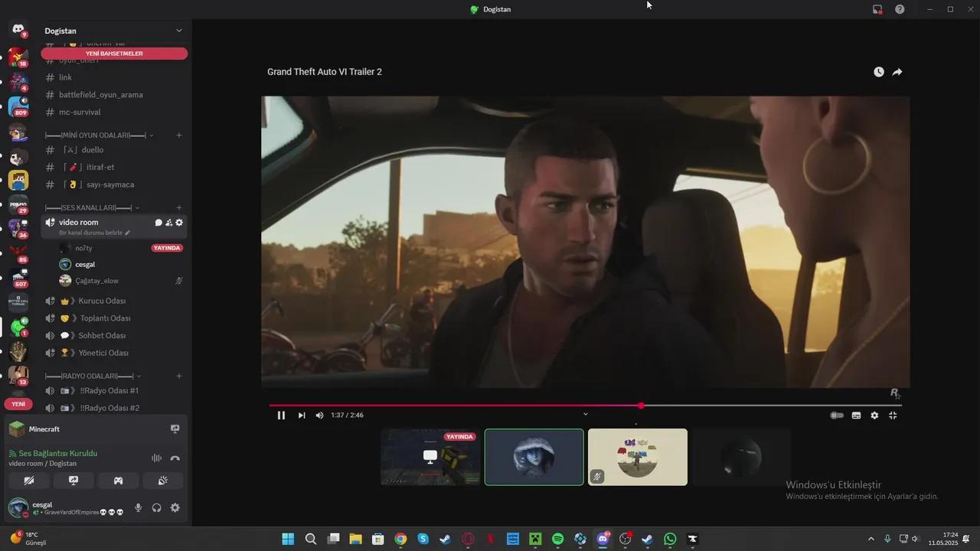Screen dimensions: 980x551
Task: Click the YENİ unread badge button
Action: coord(18,403)
